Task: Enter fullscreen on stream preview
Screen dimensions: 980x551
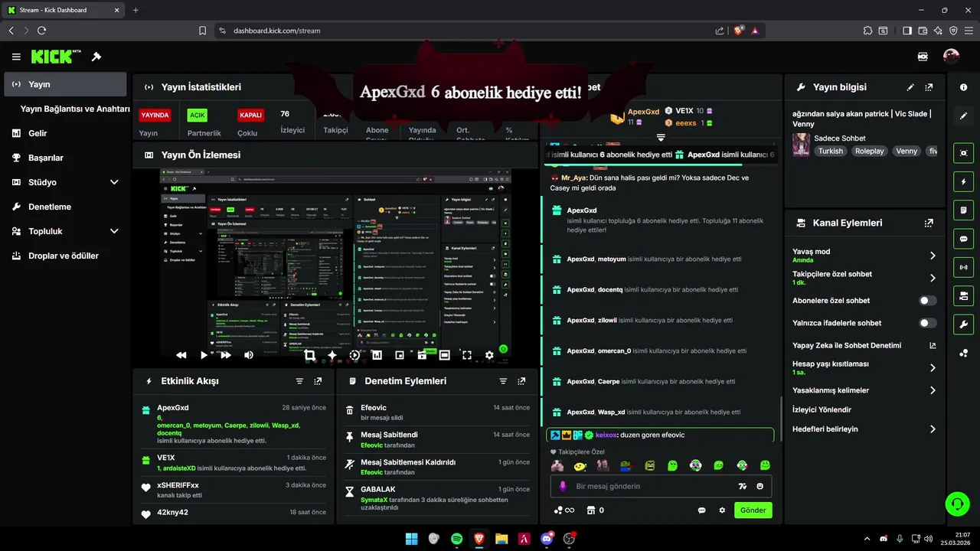Action: 466,355
